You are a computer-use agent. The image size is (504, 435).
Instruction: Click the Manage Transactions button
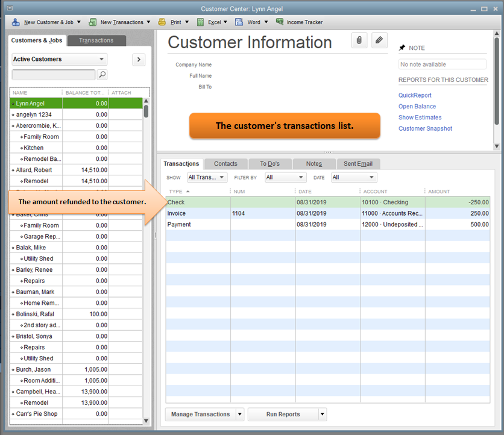(200, 415)
